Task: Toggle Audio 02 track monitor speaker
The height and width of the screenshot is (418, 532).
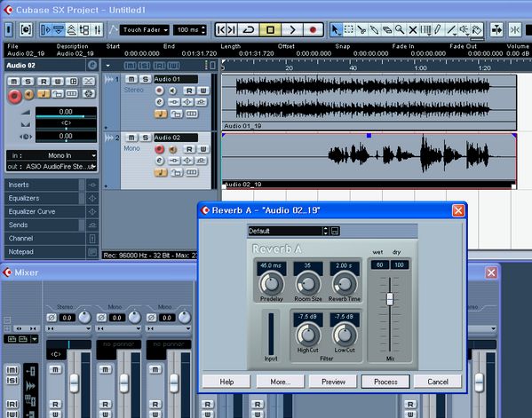Action: (x=172, y=149)
